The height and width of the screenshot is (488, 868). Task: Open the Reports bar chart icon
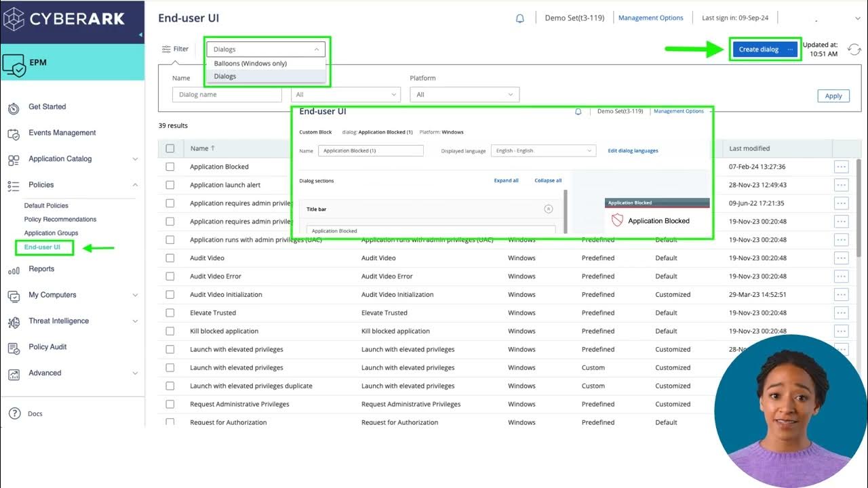pos(14,270)
